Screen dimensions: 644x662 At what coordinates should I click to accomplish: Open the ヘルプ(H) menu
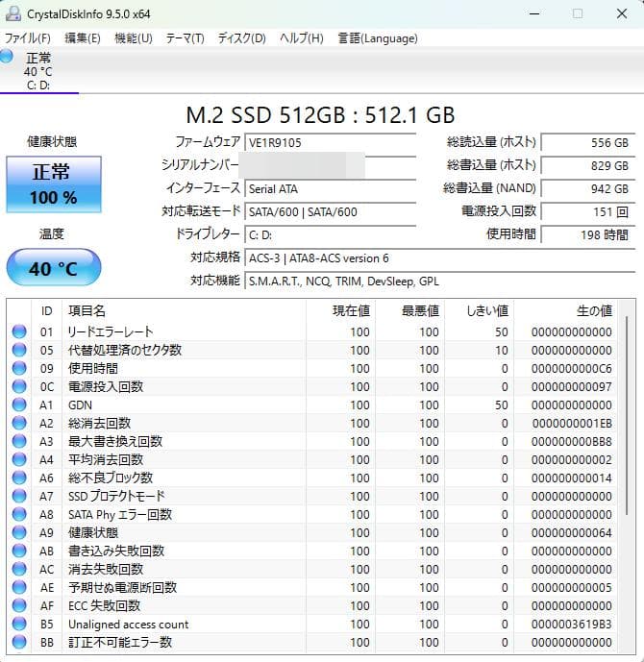click(302, 38)
